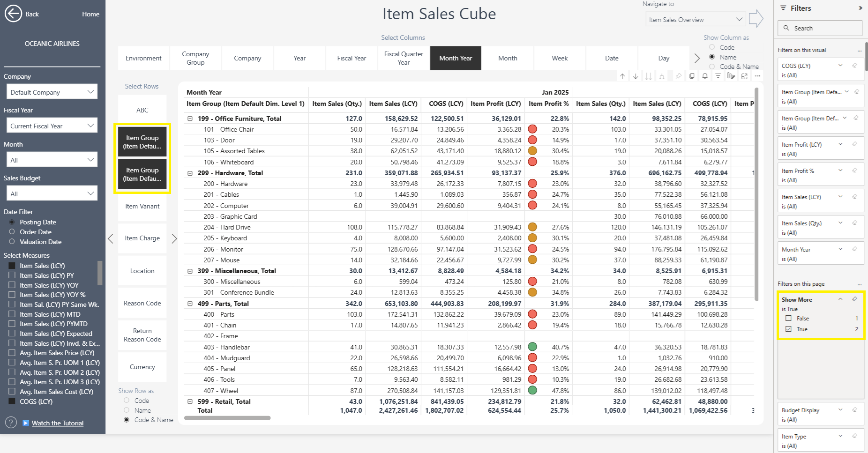Open the Watch the Tutorial link
The width and height of the screenshot is (868, 453).
57,423
